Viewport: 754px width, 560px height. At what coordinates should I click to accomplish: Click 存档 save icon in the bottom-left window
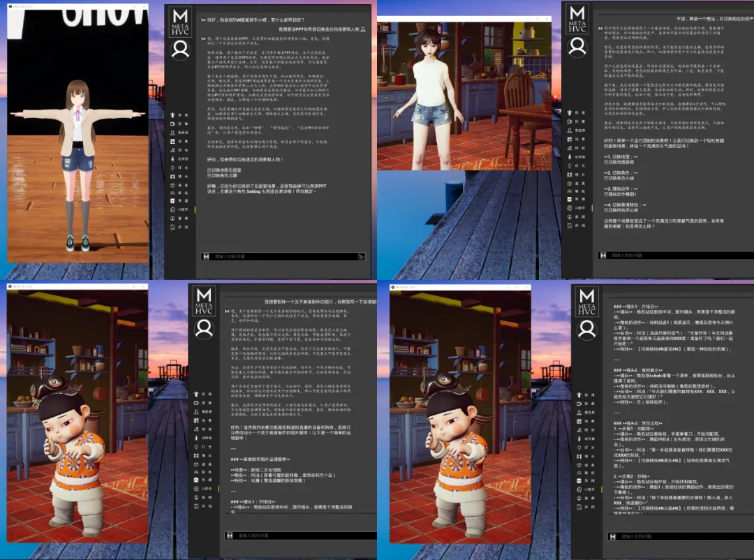tap(197, 506)
